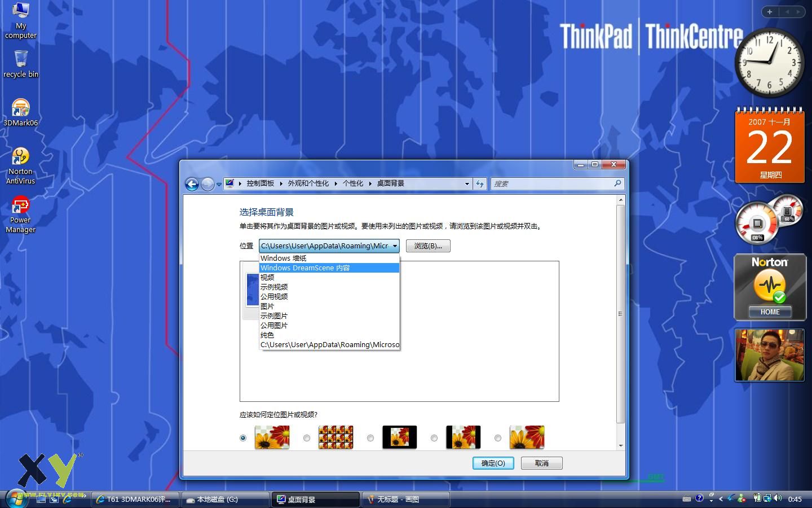Expand the 个性化 breadcrumb arrow
Viewport: 812px width, 508px height.
tap(370, 183)
